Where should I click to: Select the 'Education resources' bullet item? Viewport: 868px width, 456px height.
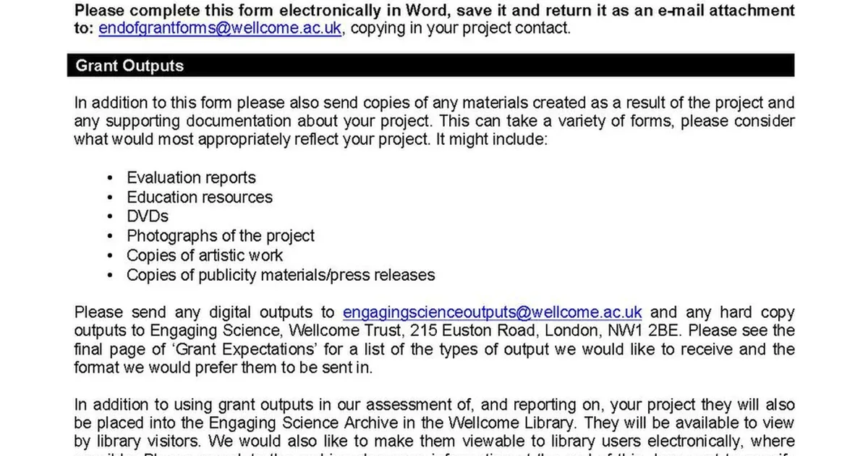pyautogui.click(x=200, y=197)
